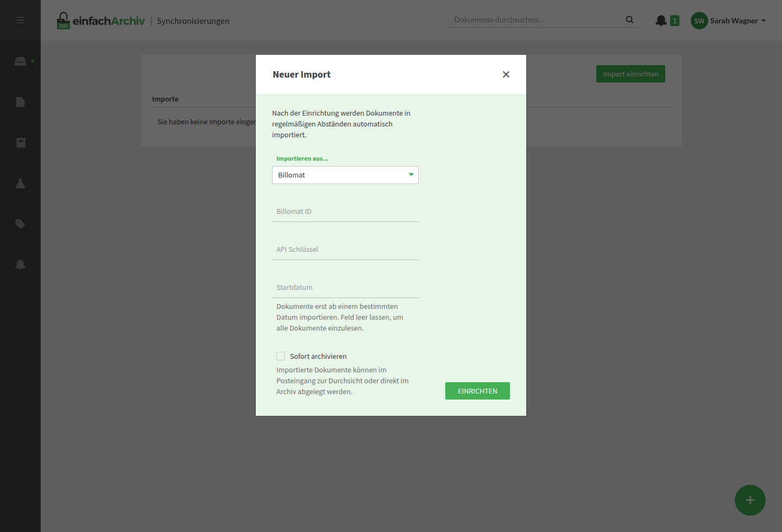The width and height of the screenshot is (782, 532).
Task: Open the contacts book icon in sidebar
Action: (x=20, y=143)
